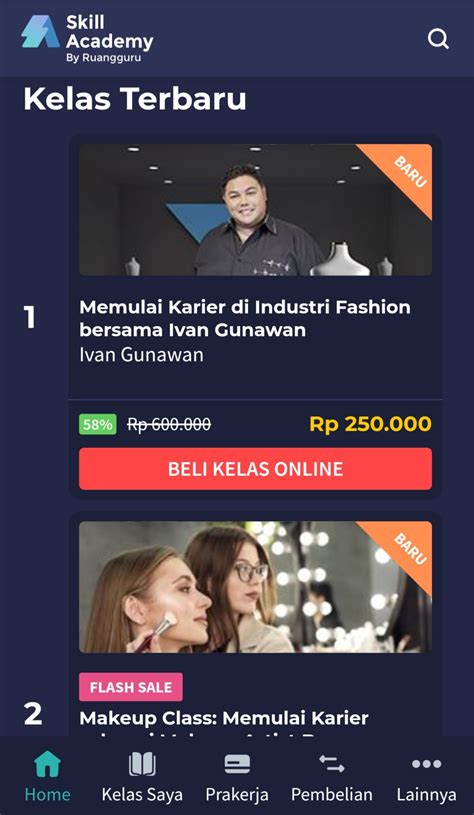Open Memulai Karier di Industri Fashion title
The width and height of the screenshot is (474, 815).
(245, 318)
